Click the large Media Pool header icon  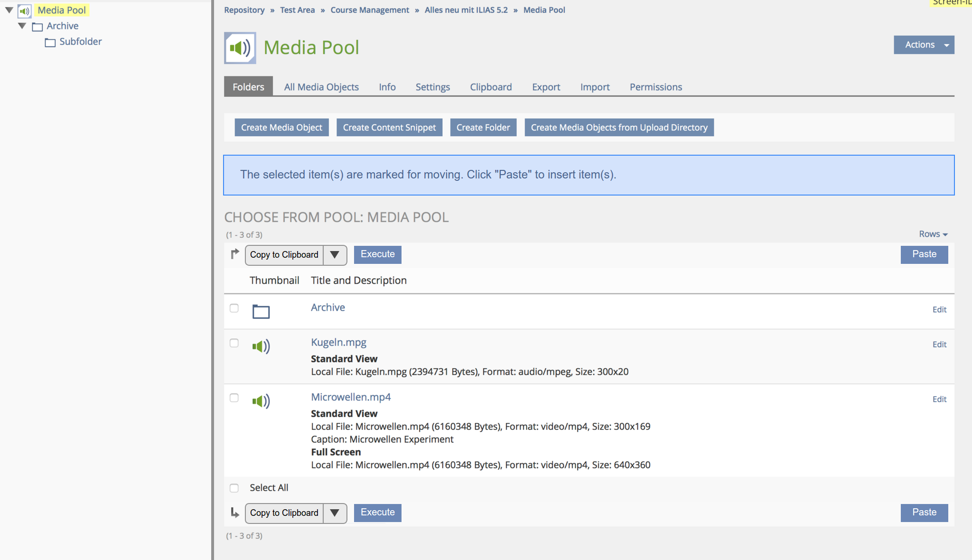point(240,47)
